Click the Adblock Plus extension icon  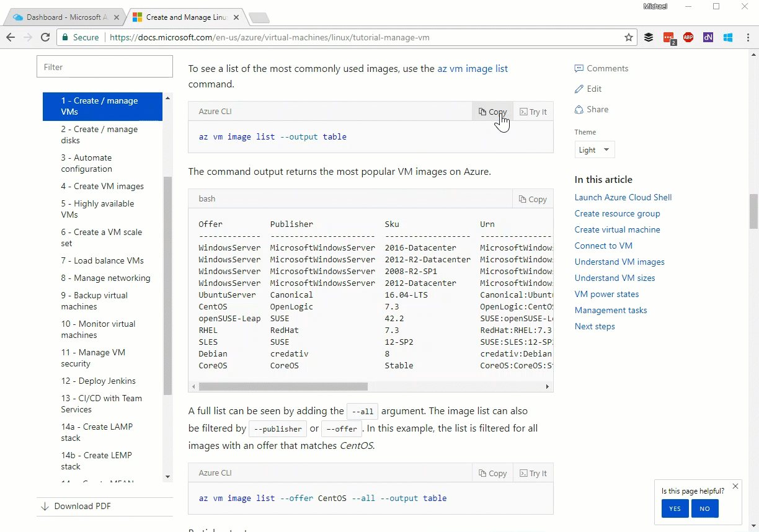coord(688,37)
